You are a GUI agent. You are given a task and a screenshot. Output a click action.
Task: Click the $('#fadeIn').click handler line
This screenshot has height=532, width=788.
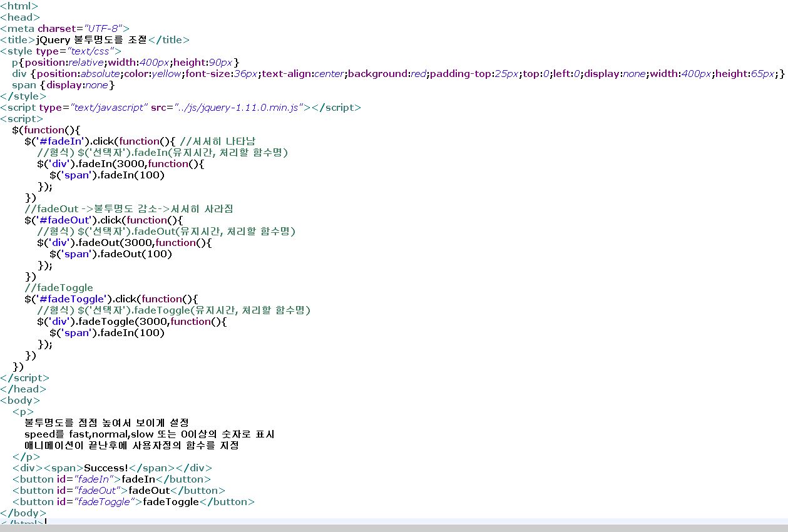tap(101, 141)
